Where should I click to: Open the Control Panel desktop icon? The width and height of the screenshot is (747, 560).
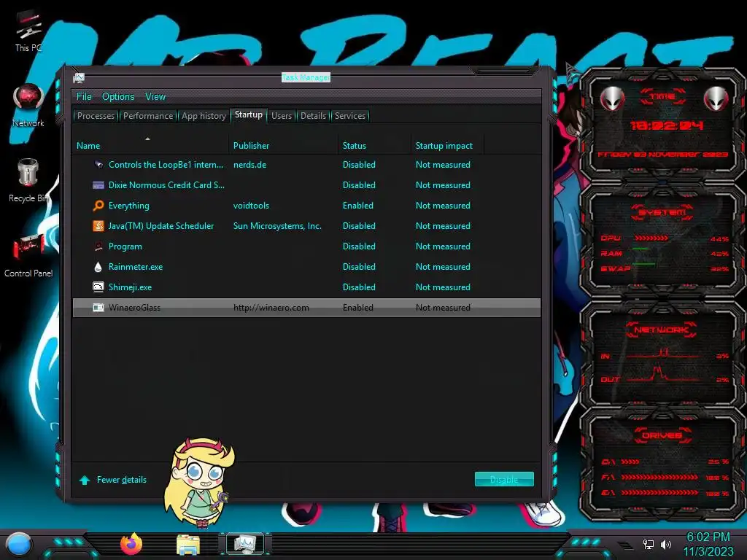(28, 255)
